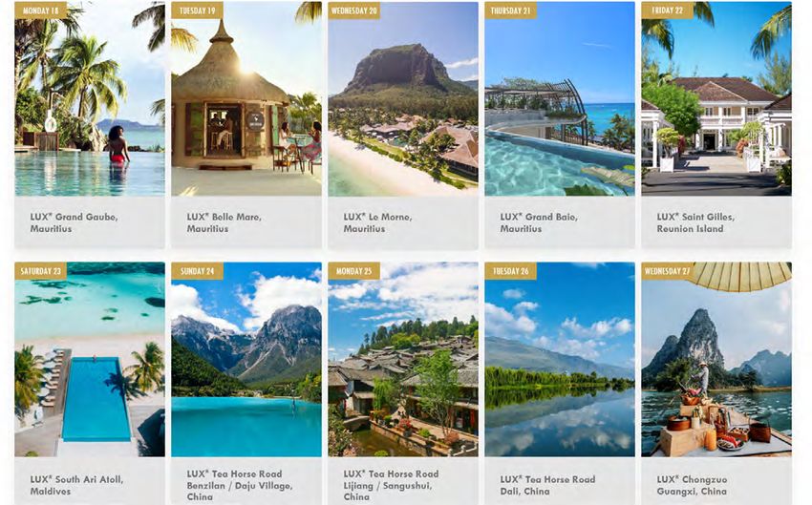
Task: Select the Tuesday 19 date label
Action: click(198, 11)
